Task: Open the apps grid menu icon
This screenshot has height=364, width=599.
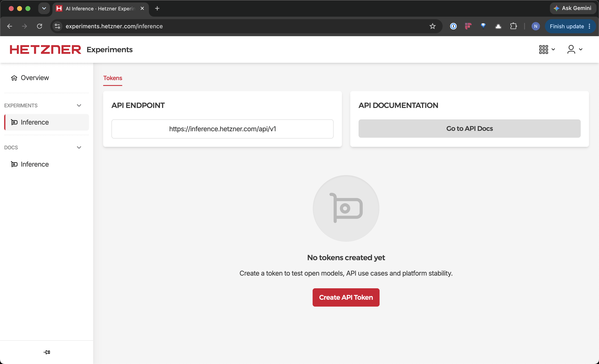Action: click(543, 49)
